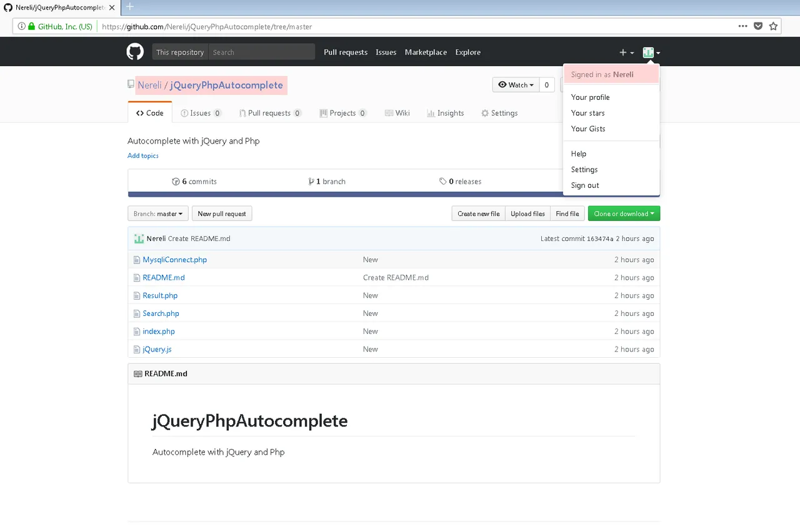Open the Wiki tab
The height and width of the screenshot is (532, 800).
coord(397,113)
